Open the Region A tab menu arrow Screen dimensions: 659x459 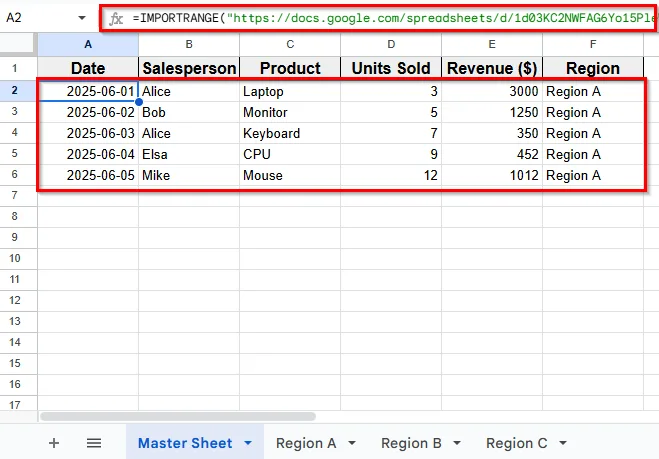point(352,443)
